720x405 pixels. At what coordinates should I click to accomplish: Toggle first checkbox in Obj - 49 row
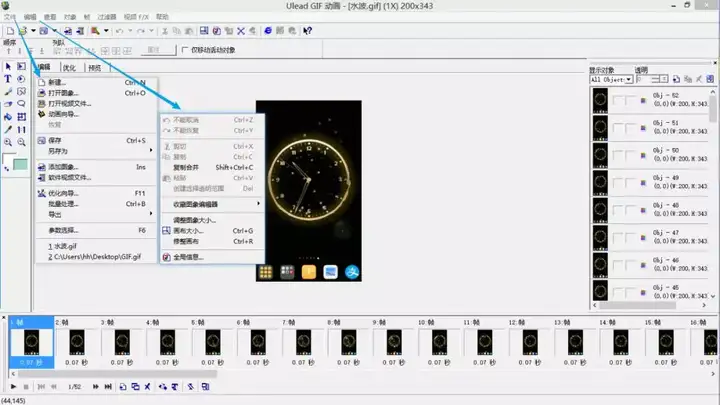click(x=618, y=183)
